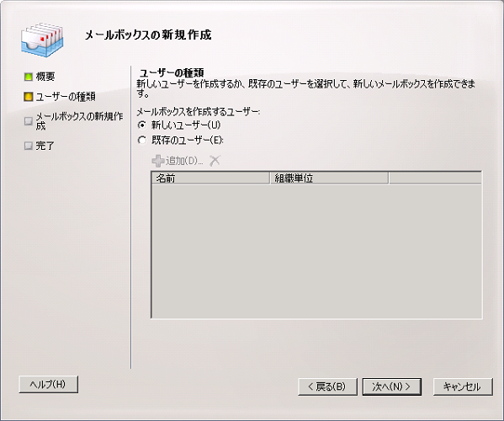Click the X remove icon beside 追加

point(215,161)
